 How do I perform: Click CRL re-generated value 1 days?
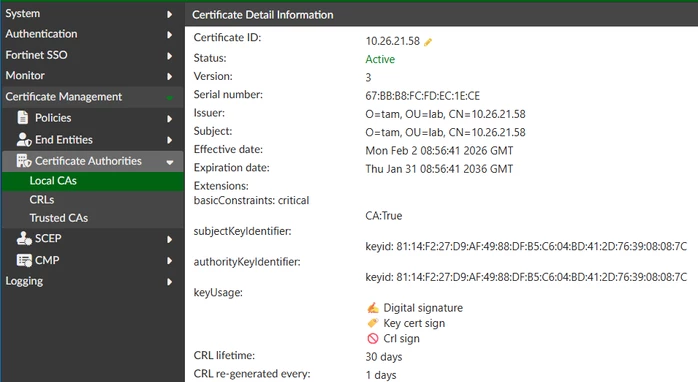tap(381, 375)
